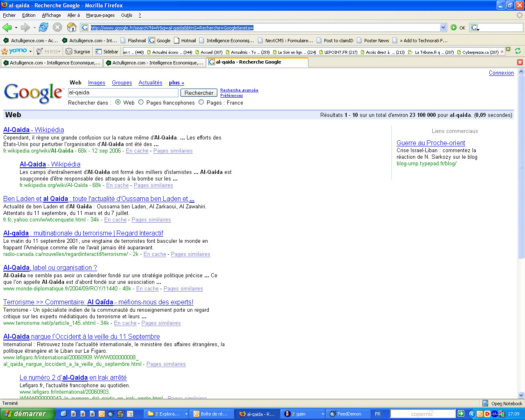Image resolution: width=525 pixels, height=420 pixels.
Task: Focus the Google search field containing al-qaida
Action: (x=123, y=93)
